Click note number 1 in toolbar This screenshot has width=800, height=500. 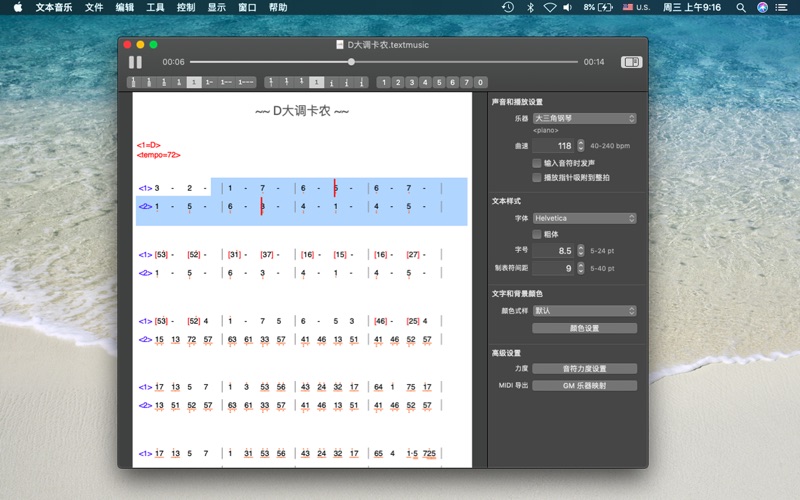coord(384,82)
